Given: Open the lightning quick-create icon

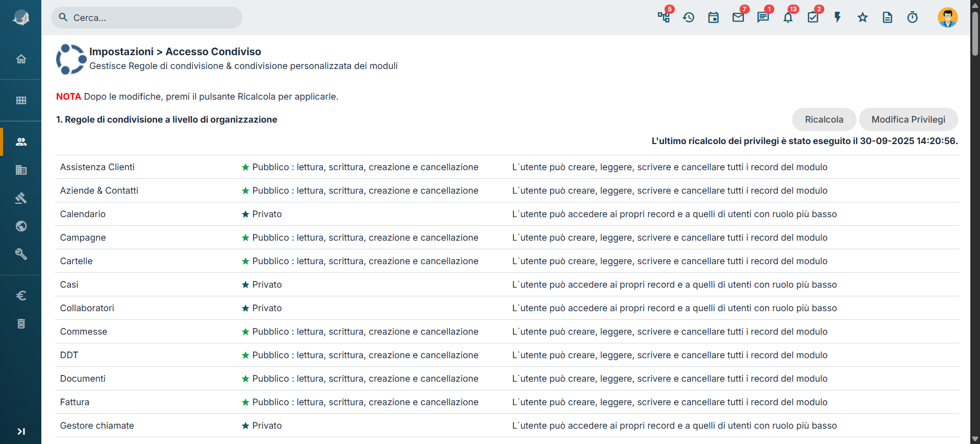Looking at the screenshot, I should pos(838,17).
